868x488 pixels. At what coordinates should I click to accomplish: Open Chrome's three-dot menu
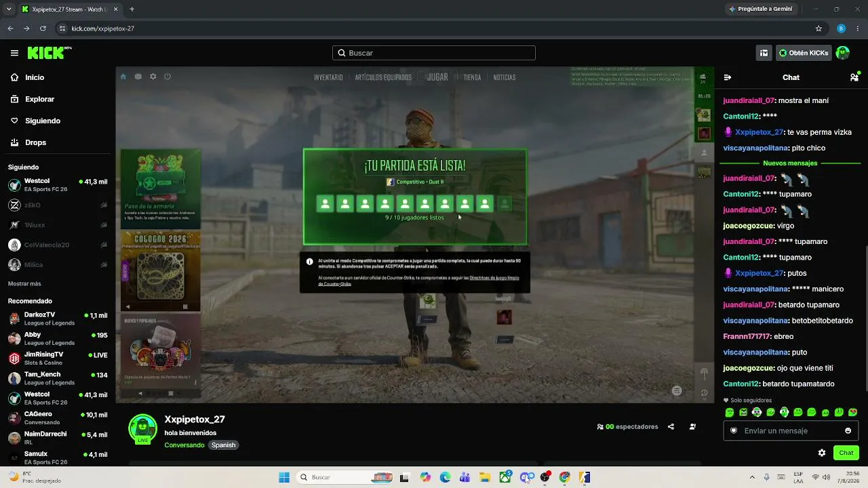[x=858, y=28]
